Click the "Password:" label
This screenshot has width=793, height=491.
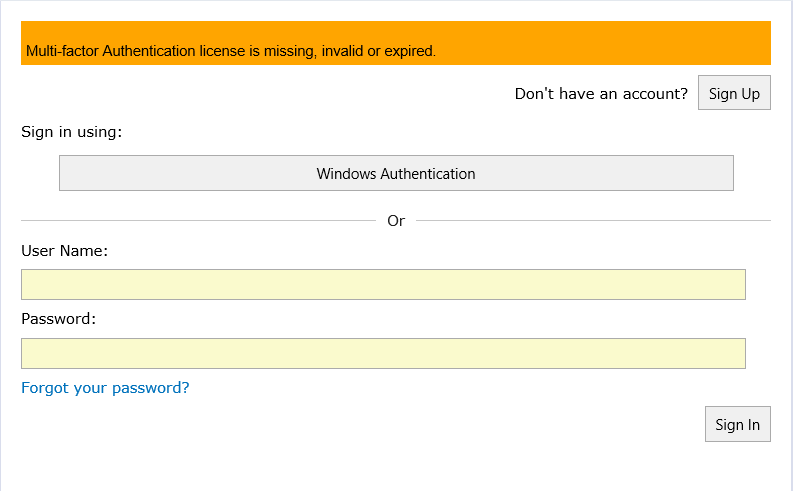tap(58, 319)
